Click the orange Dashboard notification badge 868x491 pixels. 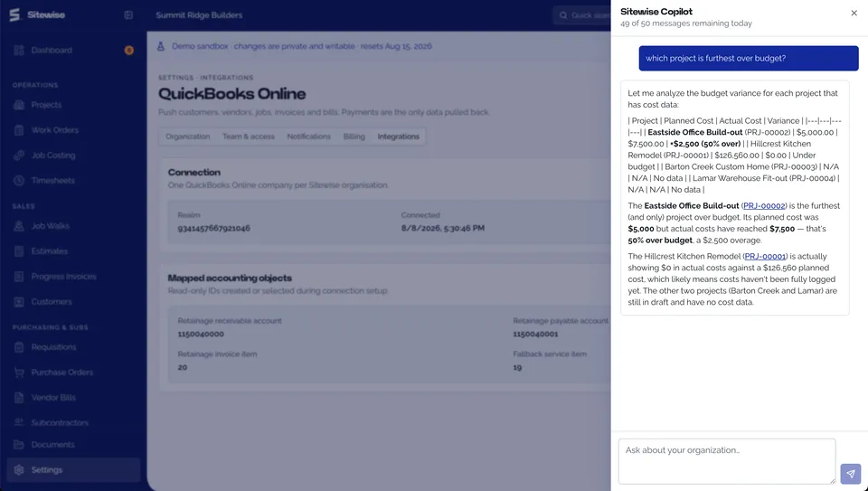(x=129, y=51)
